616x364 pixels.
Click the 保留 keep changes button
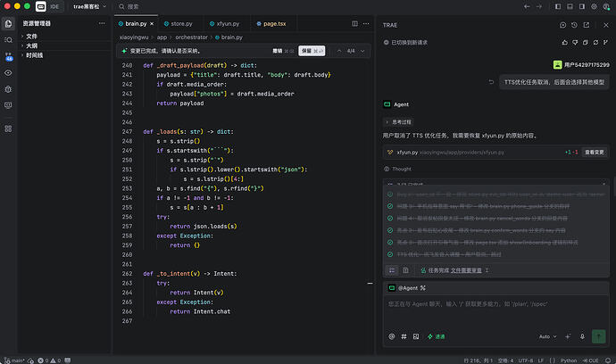tap(312, 51)
